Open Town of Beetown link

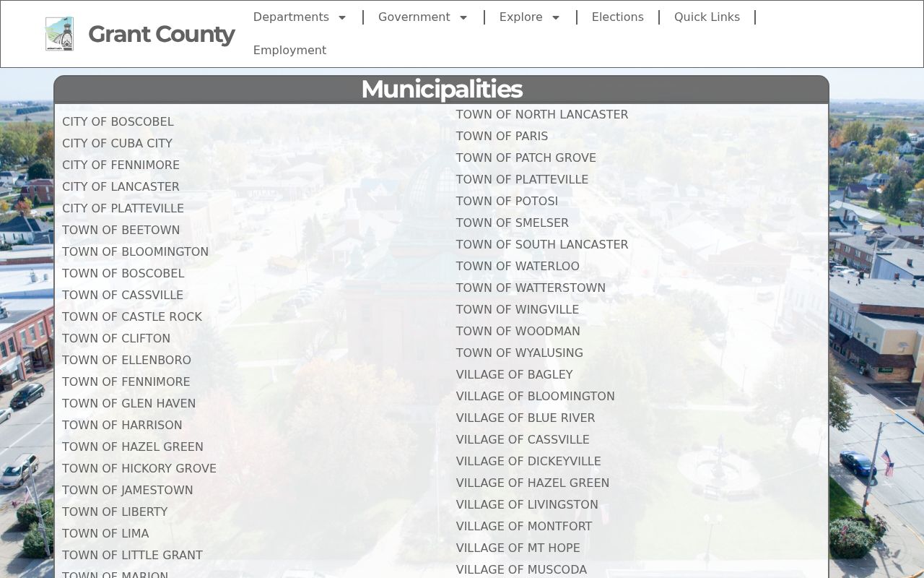[121, 230]
